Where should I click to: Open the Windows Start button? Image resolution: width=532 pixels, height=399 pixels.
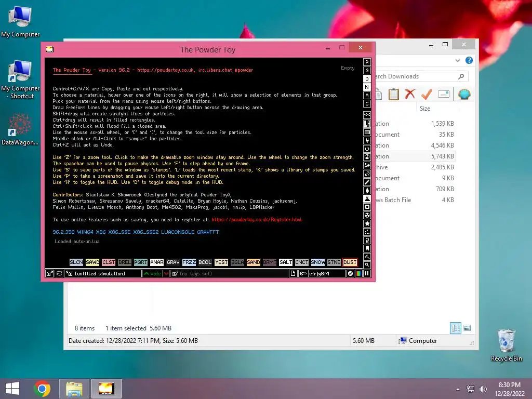pyautogui.click(x=12, y=389)
